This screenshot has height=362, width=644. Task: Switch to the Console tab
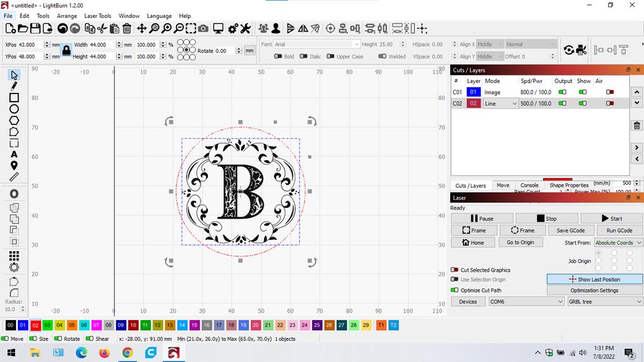(529, 185)
